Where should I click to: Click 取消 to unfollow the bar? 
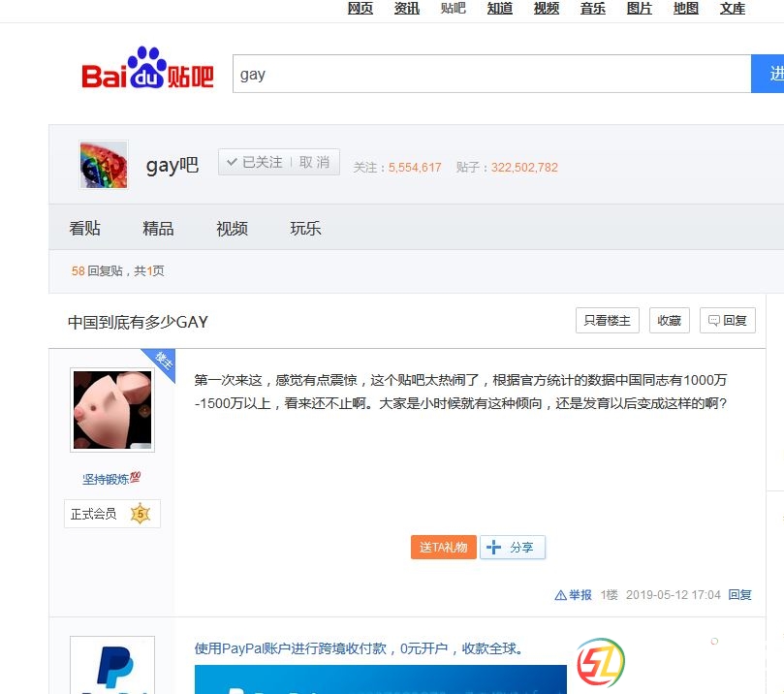pyautogui.click(x=315, y=162)
